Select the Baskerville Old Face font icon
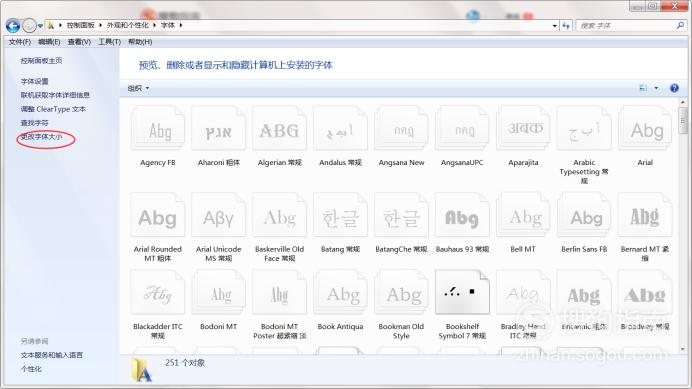 click(279, 215)
